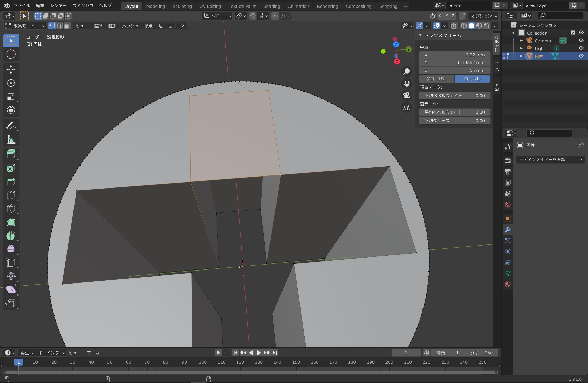The height and width of the screenshot is (383, 588).
Task: Switch transform to グローバル
Action: (x=436, y=79)
